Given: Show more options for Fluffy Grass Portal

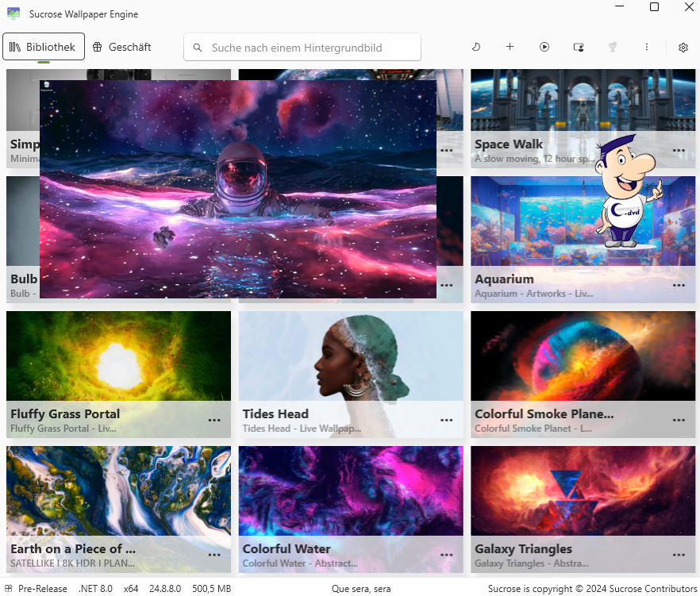Looking at the screenshot, I should [214, 421].
